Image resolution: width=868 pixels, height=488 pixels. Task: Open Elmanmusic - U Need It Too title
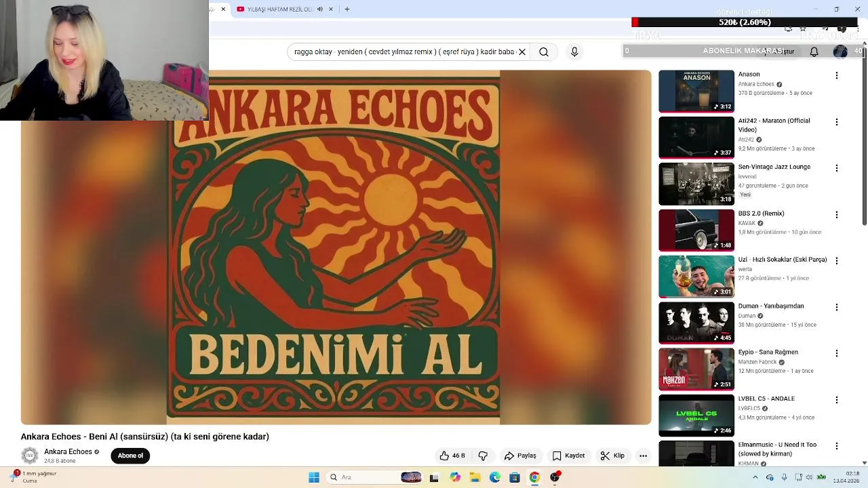click(x=777, y=449)
